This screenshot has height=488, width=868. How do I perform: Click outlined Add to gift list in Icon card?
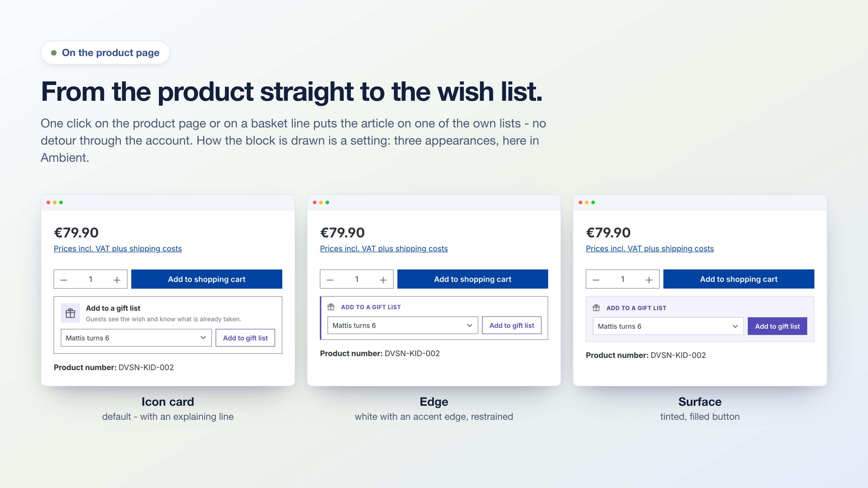coord(245,338)
